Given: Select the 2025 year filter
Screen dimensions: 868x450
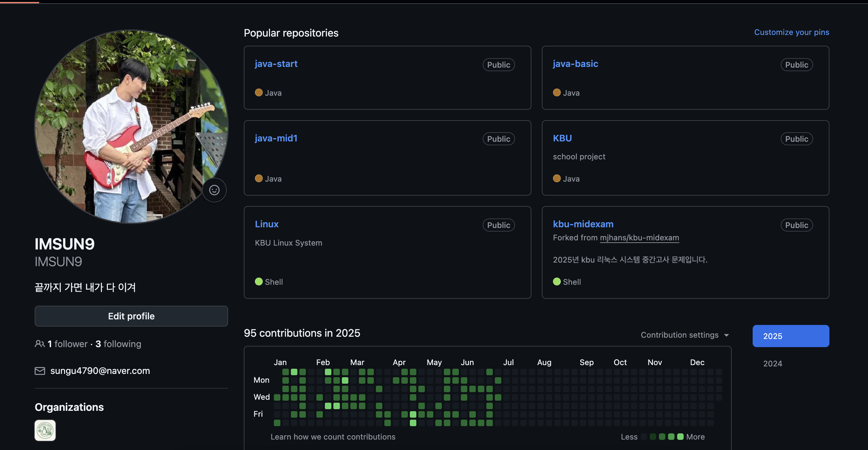Looking at the screenshot, I should click(x=791, y=336).
